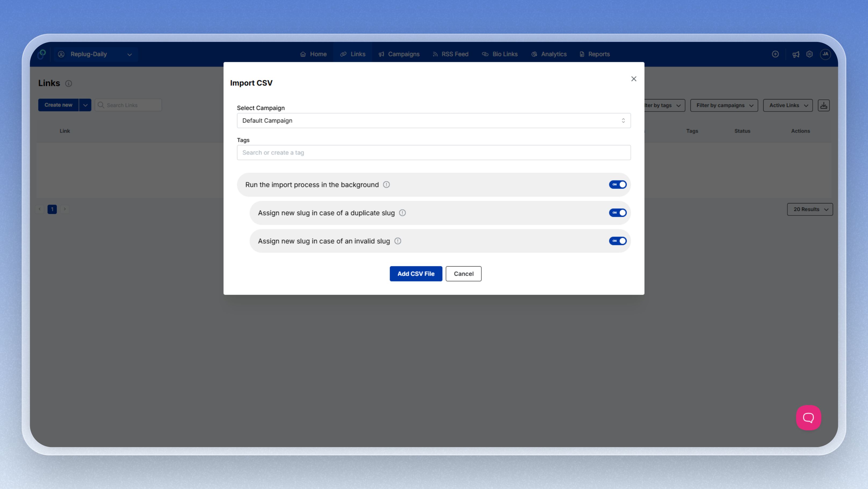The height and width of the screenshot is (489, 868).
Task: Open the pink chat support bubble
Action: [808, 418]
